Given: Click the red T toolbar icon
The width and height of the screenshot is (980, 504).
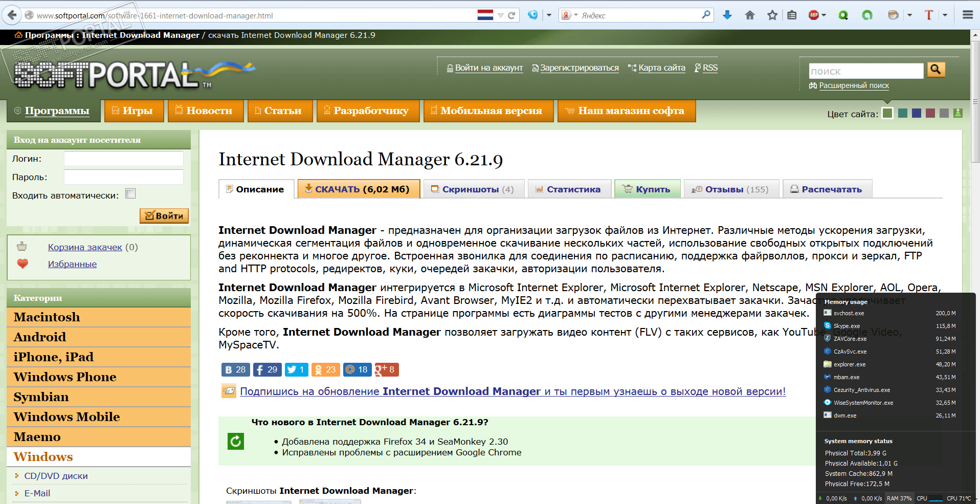Looking at the screenshot, I should (x=929, y=15).
